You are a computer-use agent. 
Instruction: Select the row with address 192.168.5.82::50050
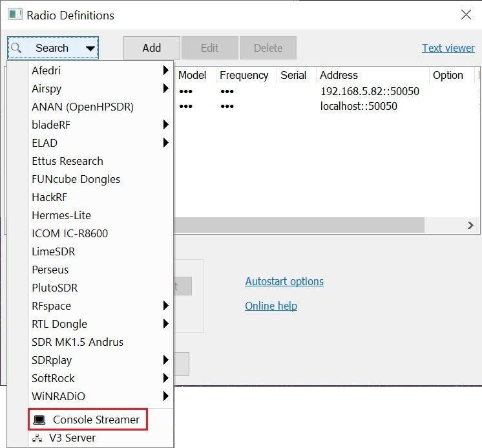click(370, 91)
